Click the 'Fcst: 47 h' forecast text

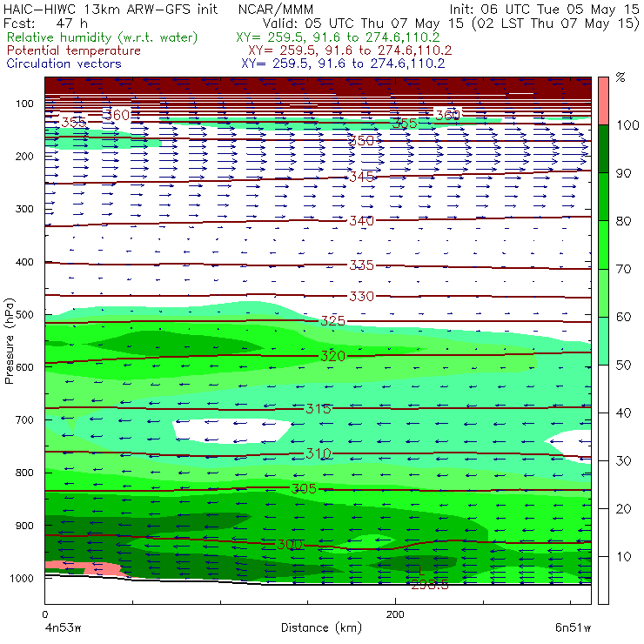click(x=45, y=23)
